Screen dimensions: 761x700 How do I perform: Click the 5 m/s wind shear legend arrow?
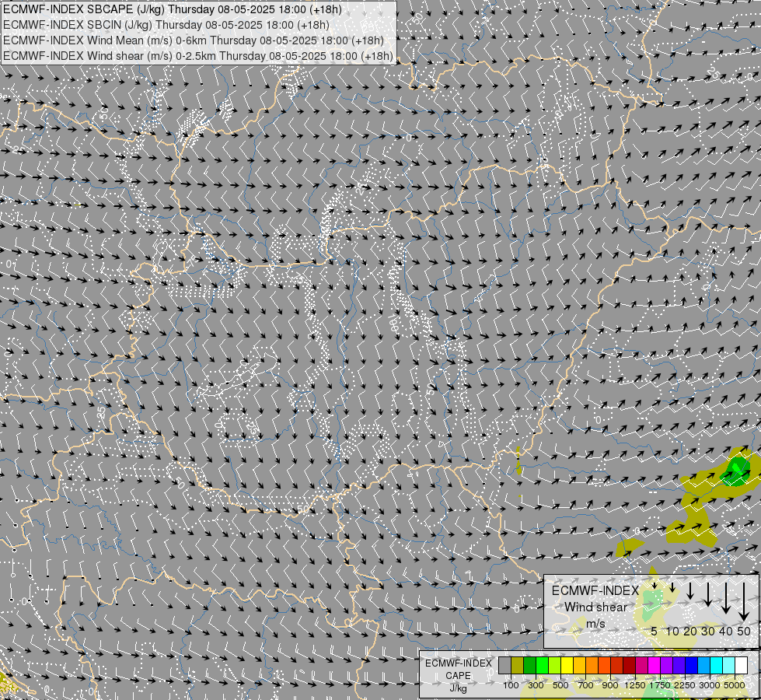[x=655, y=586]
